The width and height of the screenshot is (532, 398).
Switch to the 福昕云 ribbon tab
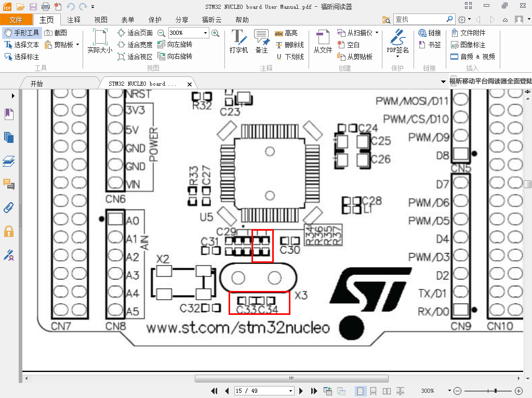pyautogui.click(x=211, y=20)
